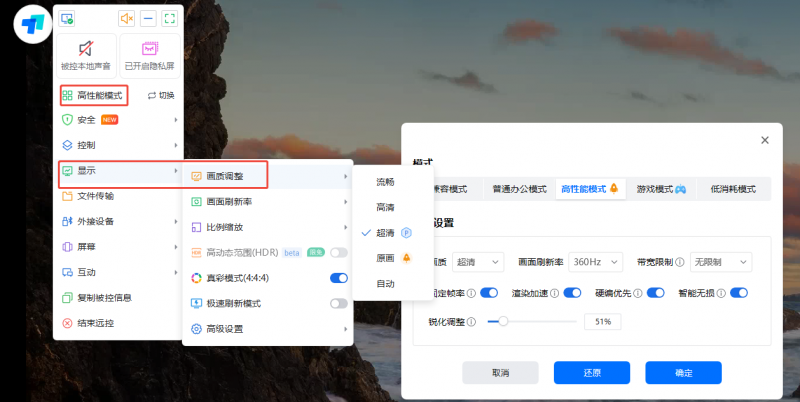This screenshot has width=800, height=402.
Task: Click the blue layers 控制 icon
Action: pyautogui.click(x=67, y=145)
